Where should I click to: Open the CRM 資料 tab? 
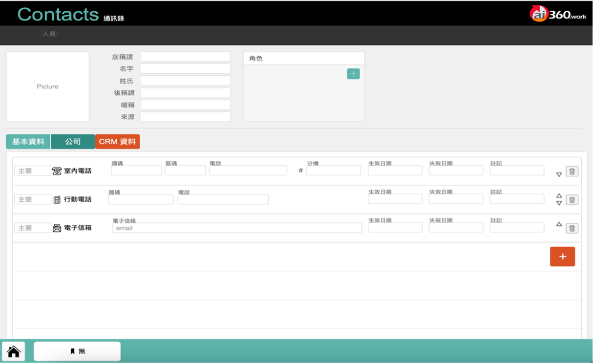pos(117,142)
